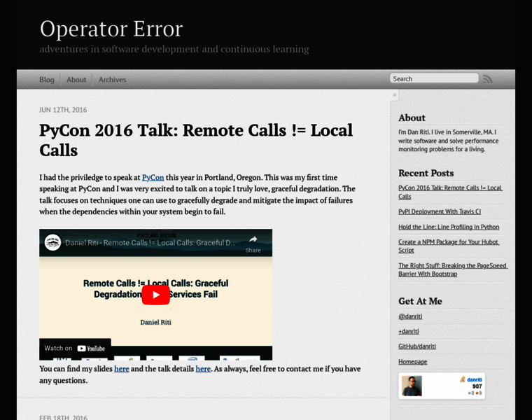Click the PyCon channel avatar in video
This screenshot has height=420, width=532.
coord(53,243)
